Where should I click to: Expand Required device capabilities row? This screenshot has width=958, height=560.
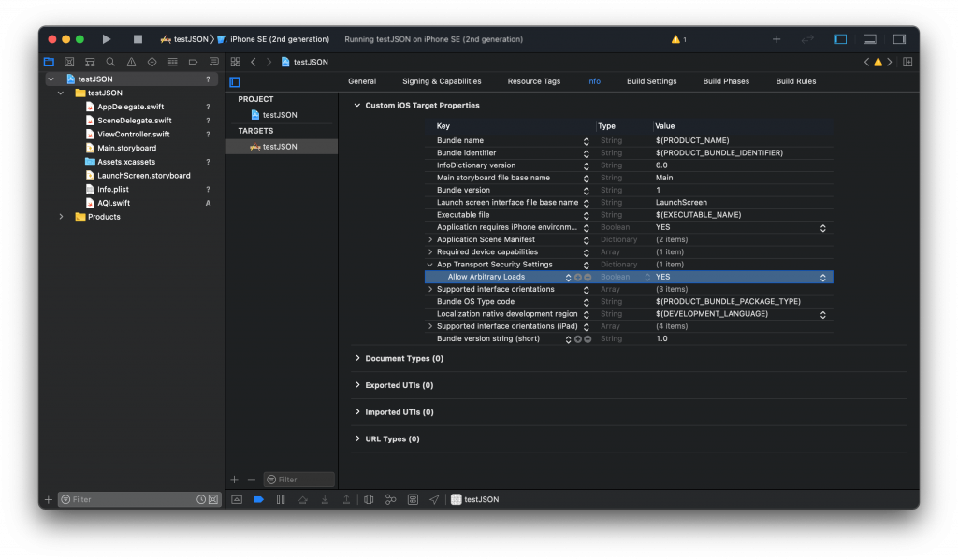(x=430, y=251)
